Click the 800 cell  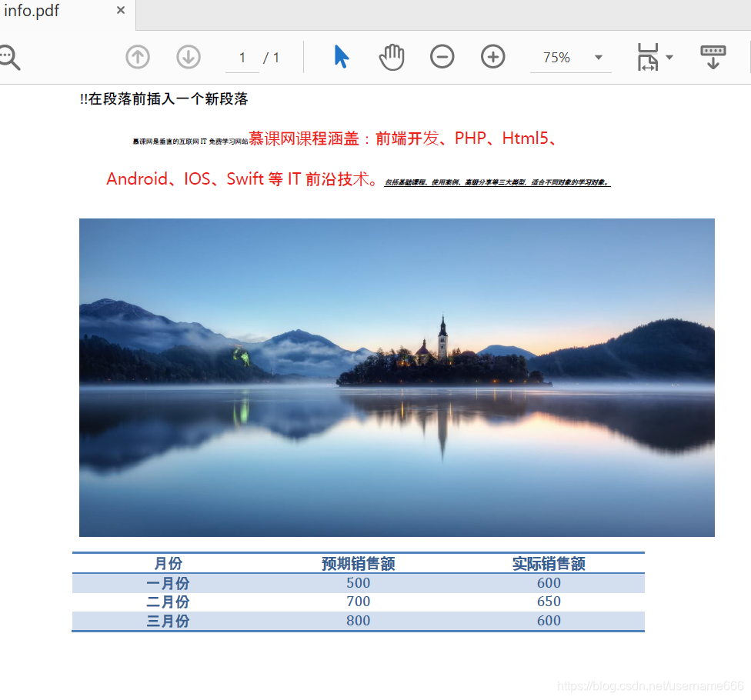[359, 621]
